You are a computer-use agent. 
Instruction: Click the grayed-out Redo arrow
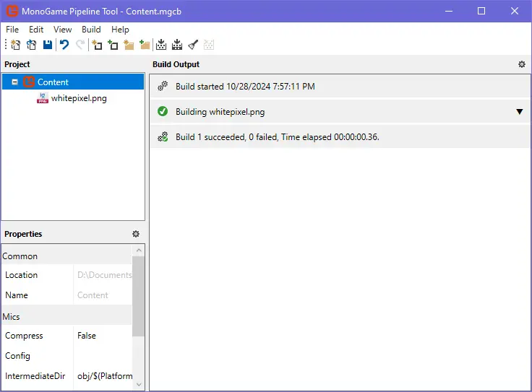click(80, 45)
